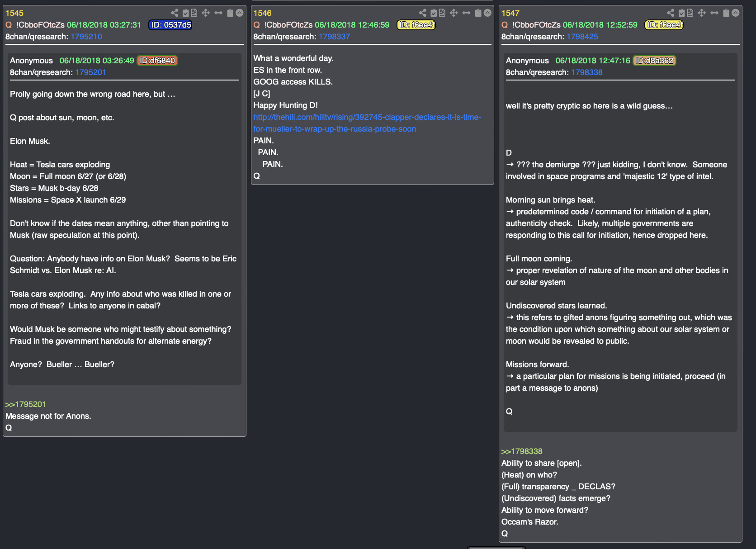The width and height of the screenshot is (756, 549).
Task: Open post number 1547 heading
Action: pyautogui.click(x=510, y=13)
